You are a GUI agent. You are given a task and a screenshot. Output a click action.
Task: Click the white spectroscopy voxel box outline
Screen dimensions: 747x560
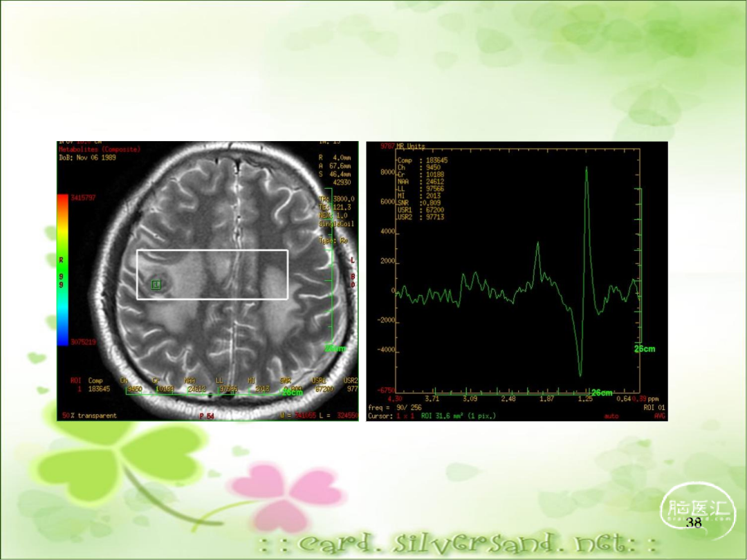tap(212, 250)
